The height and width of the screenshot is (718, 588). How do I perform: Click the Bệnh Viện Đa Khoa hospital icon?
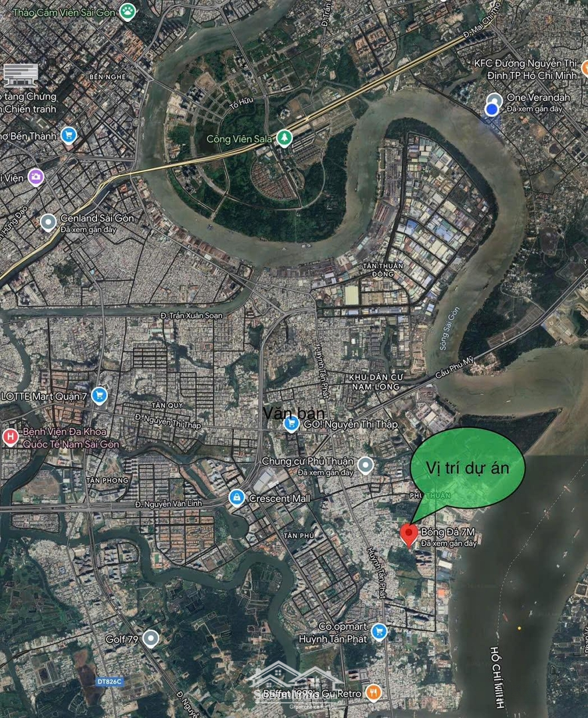tap(9, 437)
